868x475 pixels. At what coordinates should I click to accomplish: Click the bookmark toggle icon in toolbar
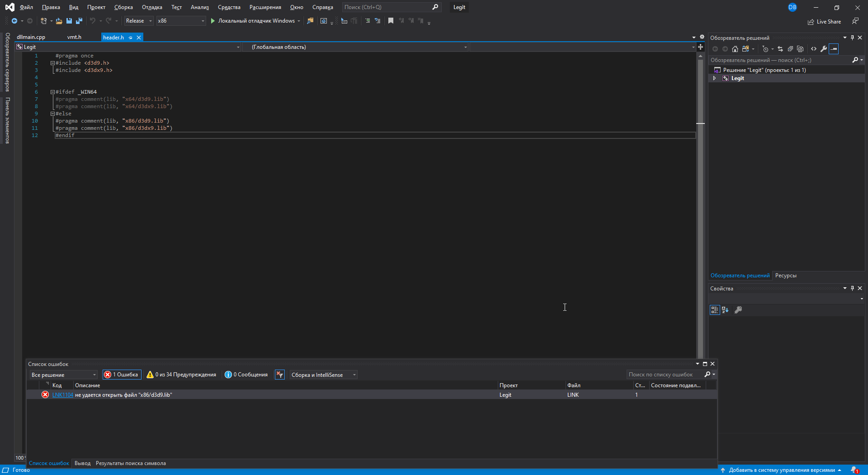(x=391, y=21)
